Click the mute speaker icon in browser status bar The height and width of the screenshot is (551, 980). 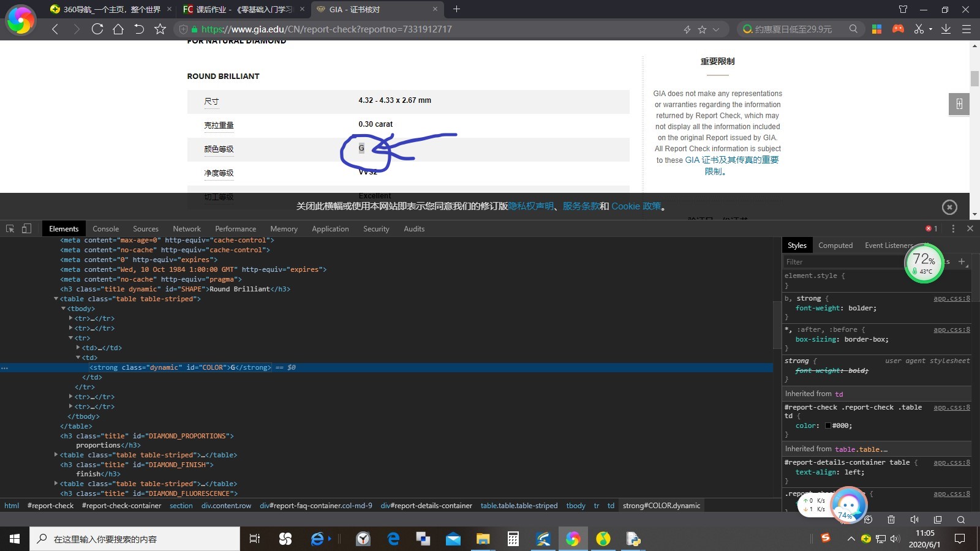pos(914,520)
